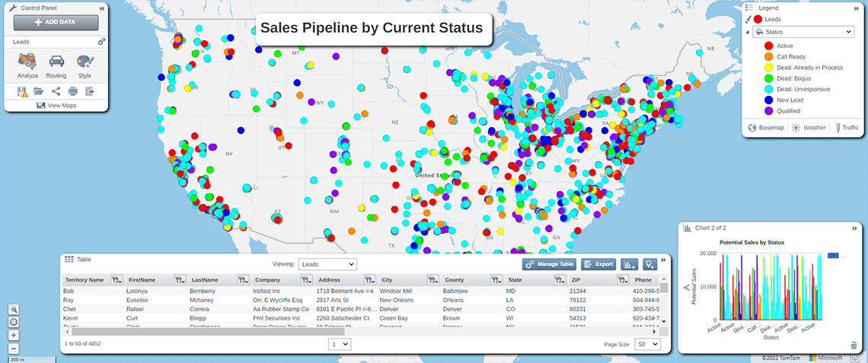Delete the chart with trash icon
The image size is (868, 363).
[x=853, y=345]
